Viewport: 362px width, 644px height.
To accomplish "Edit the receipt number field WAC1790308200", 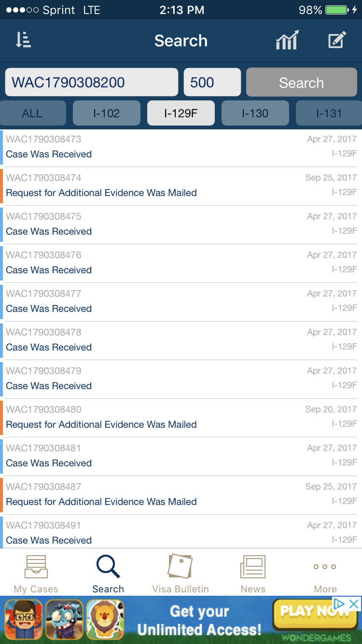I will click(x=91, y=83).
